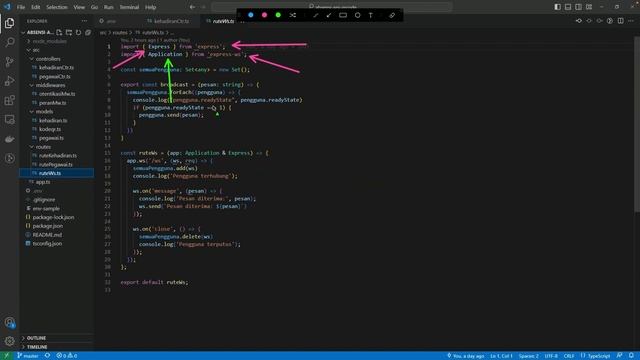Image resolution: width=640 pixels, height=360 pixels.
Task: Click New Folder icon in explorer header
Action: tap(69, 32)
